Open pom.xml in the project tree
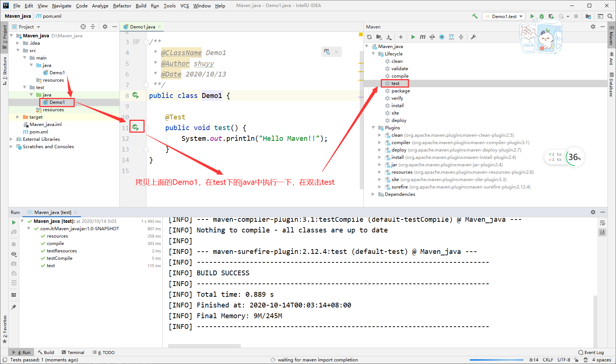This screenshot has width=616, height=364. coord(39,132)
